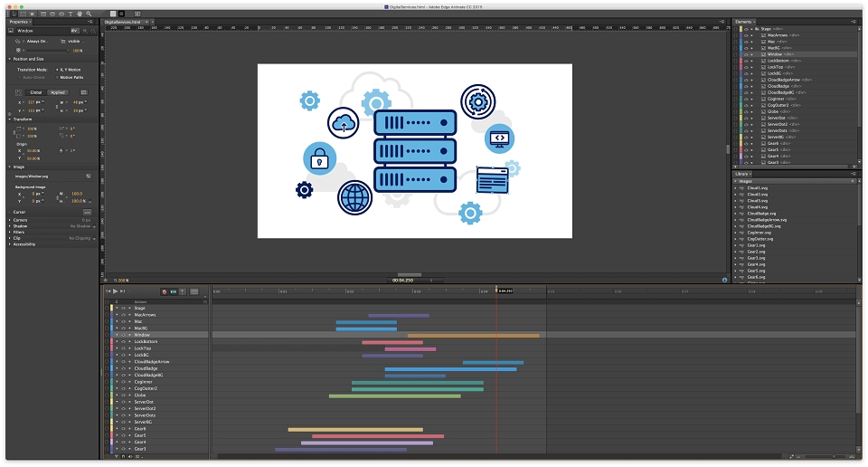Switch to the Library panel tab

coord(741,174)
